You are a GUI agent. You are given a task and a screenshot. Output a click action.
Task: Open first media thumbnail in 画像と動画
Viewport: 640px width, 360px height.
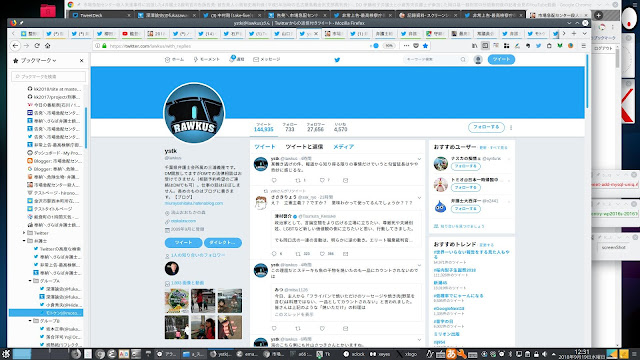click(x=177, y=301)
